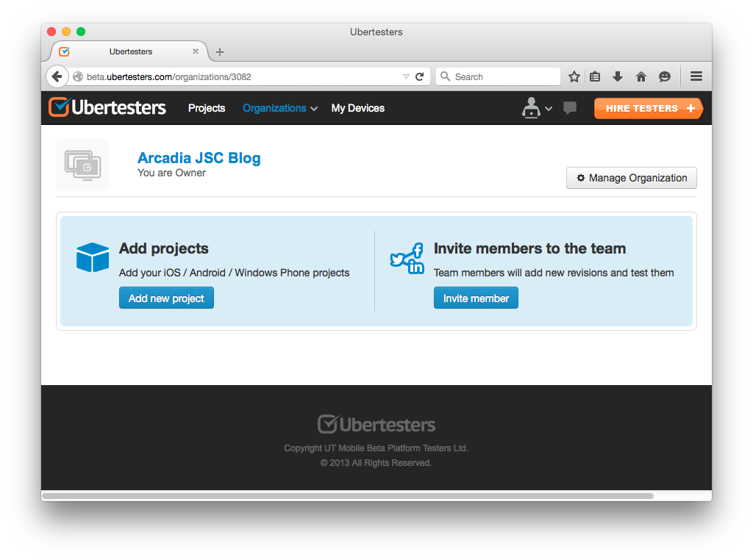Go to My Devices page
Screen dimensions: 753x560
coord(357,108)
